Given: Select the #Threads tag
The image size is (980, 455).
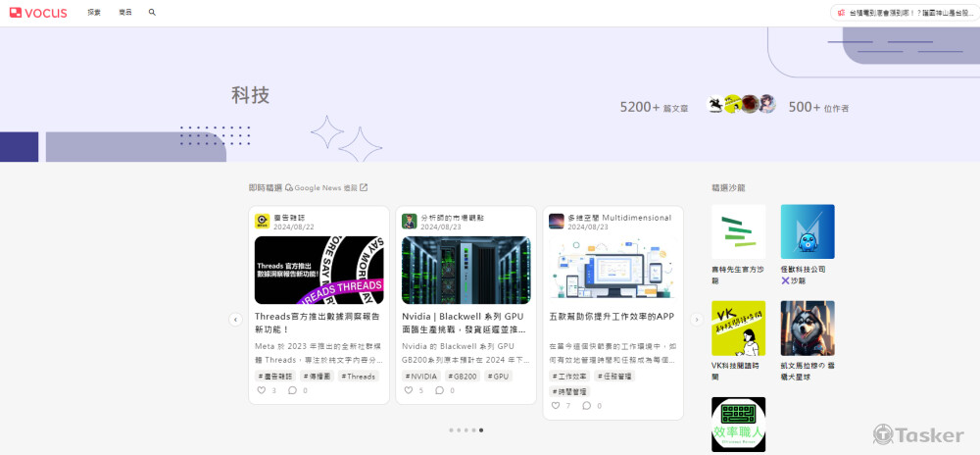Looking at the screenshot, I should point(358,377).
